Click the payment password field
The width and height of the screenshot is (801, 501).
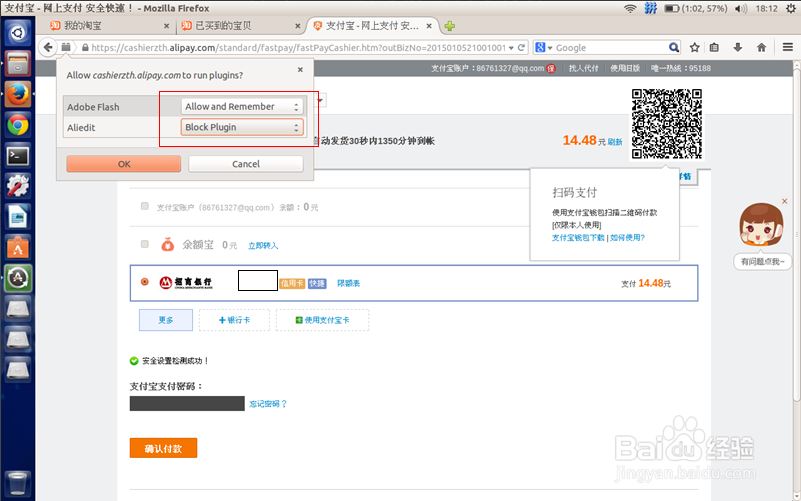187,403
